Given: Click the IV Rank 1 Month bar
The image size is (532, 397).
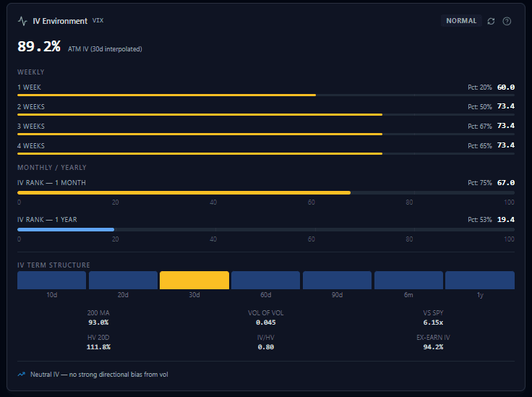Looking at the screenshot, I should click(266, 193).
